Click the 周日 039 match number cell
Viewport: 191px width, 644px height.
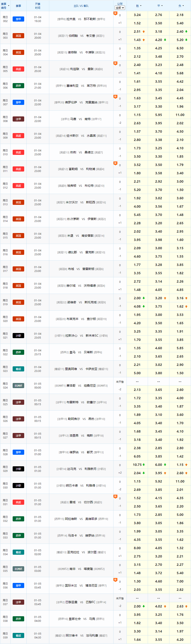tap(5, 635)
